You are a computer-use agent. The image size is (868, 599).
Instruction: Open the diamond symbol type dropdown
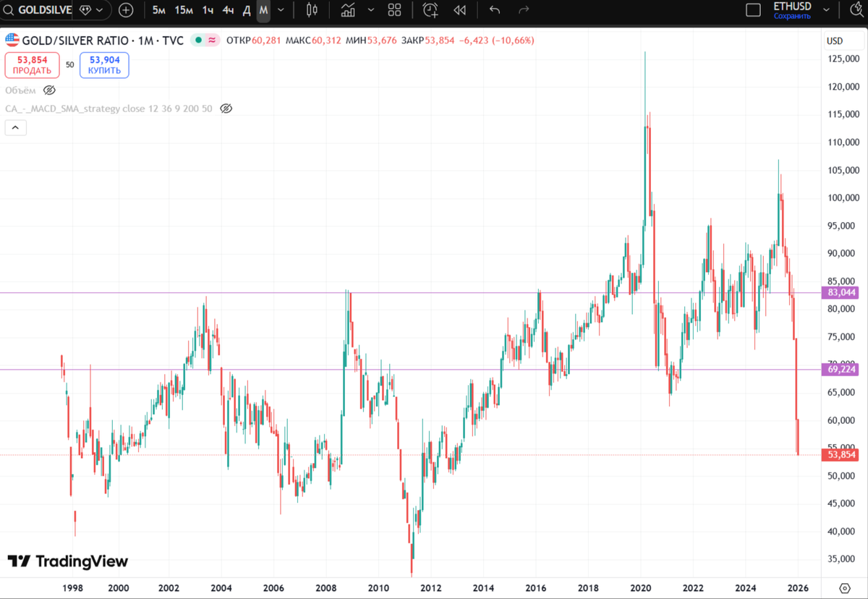click(x=93, y=10)
